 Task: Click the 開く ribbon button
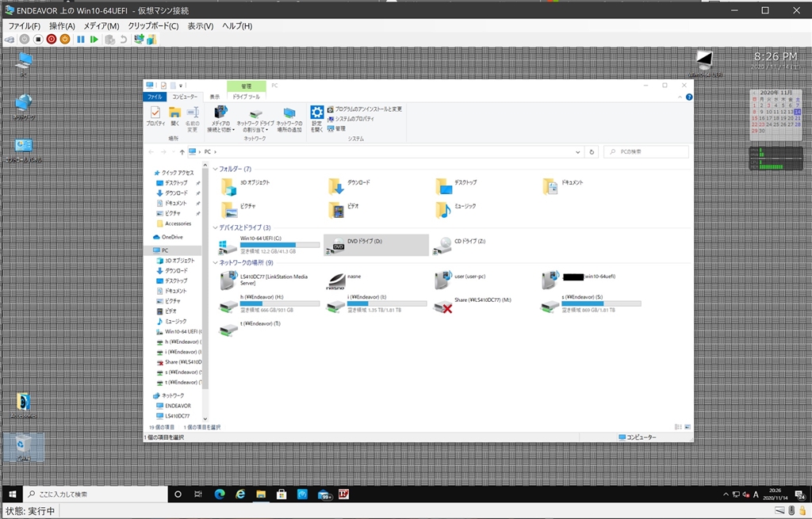coord(175,116)
